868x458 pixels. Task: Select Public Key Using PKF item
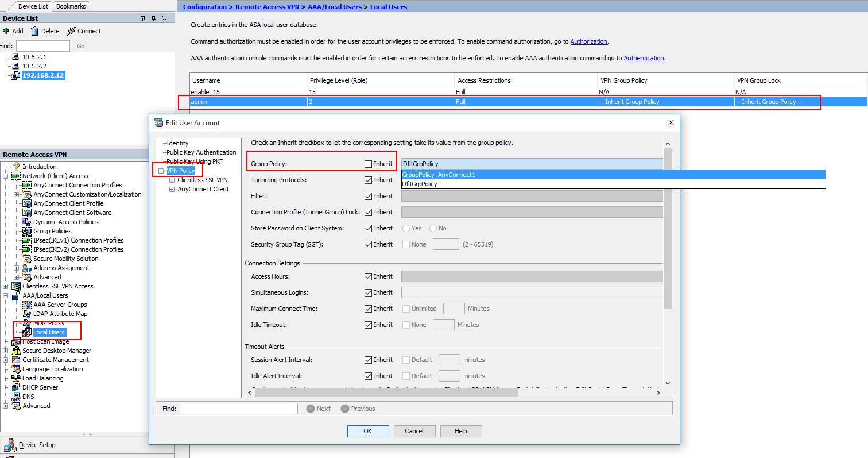(195, 161)
